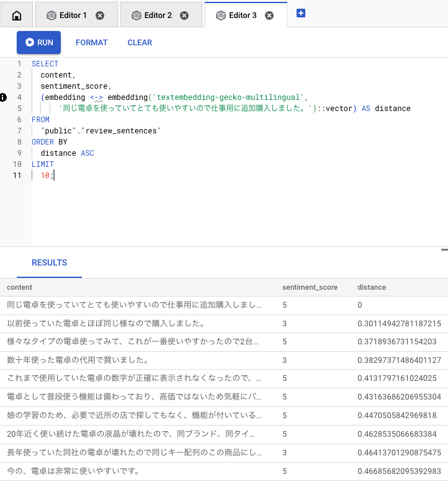Click the sentiment_score column header
Screen dimensions: 448x487
310,287
